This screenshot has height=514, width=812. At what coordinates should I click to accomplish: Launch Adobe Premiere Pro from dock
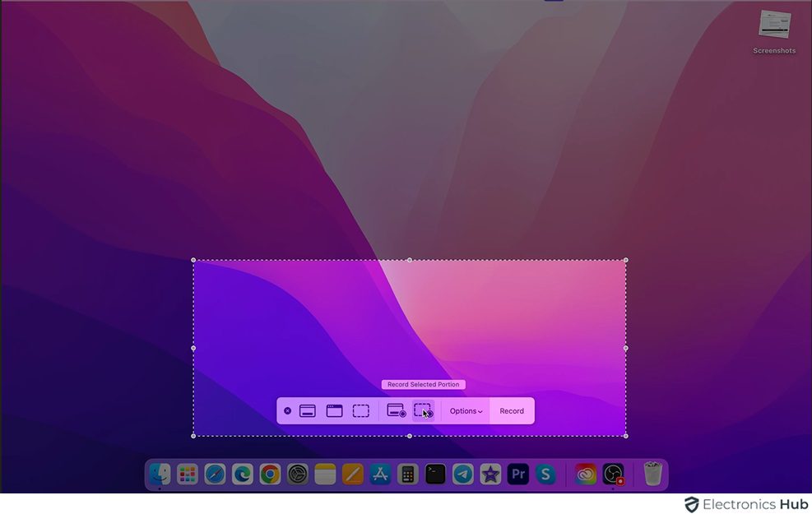tap(518, 474)
